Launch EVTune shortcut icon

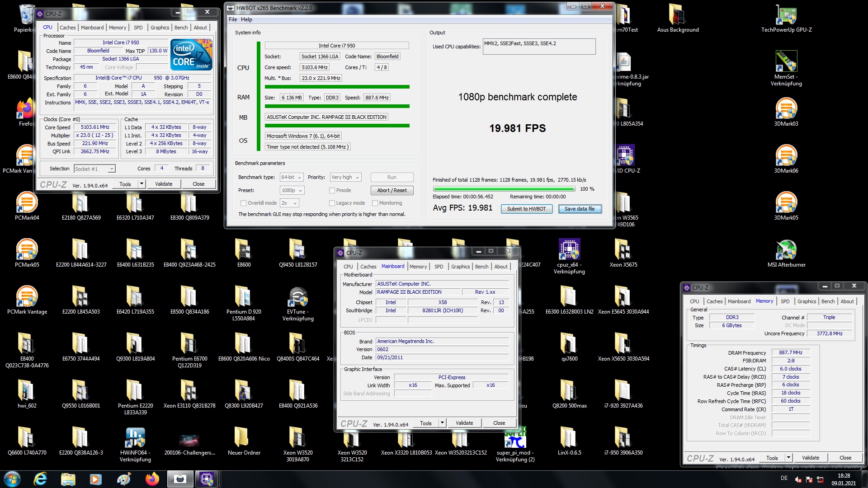pyautogui.click(x=298, y=304)
